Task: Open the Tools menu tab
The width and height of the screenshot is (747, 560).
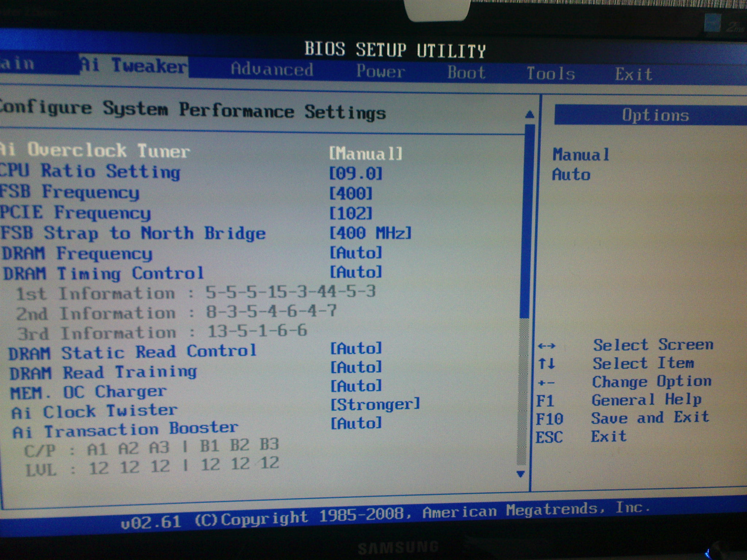Action: point(550,74)
